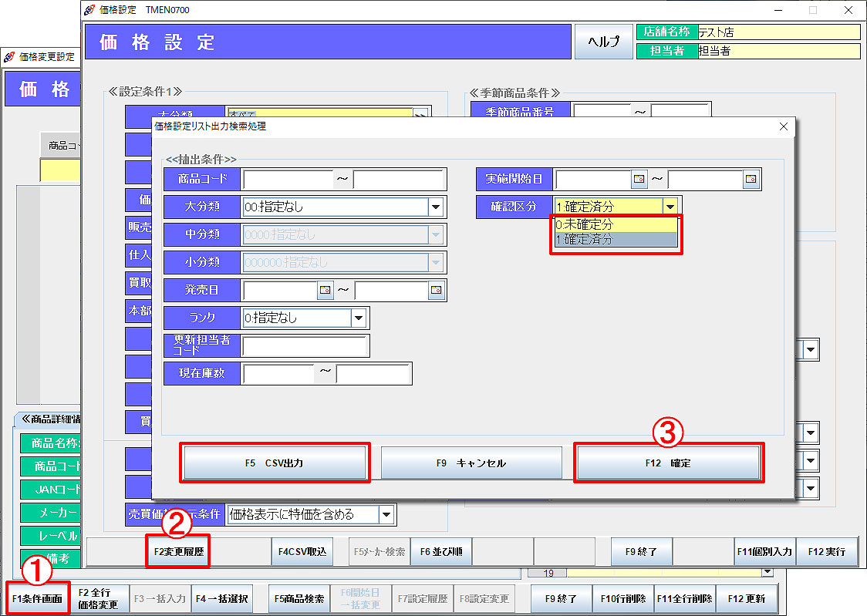Open the ヘルプ button

[x=603, y=42]
